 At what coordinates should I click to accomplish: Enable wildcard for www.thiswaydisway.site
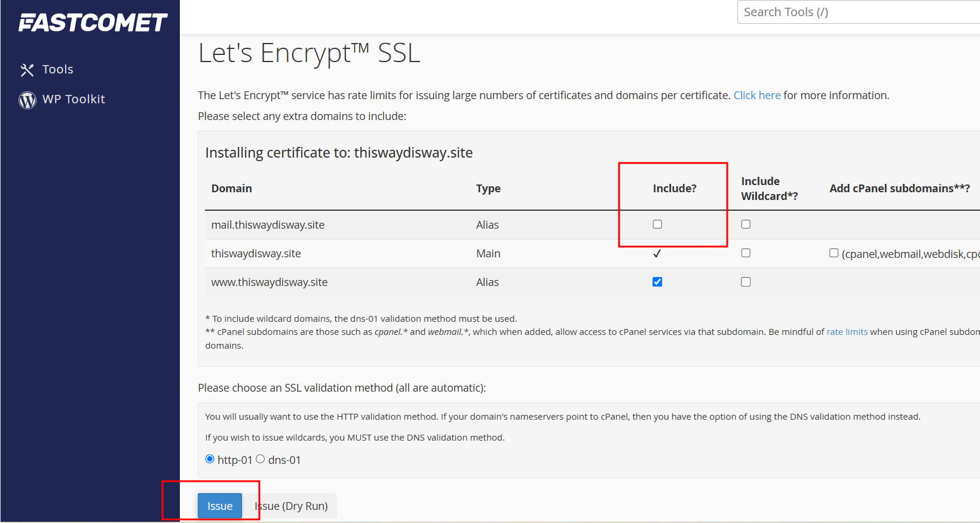(746, 282)
